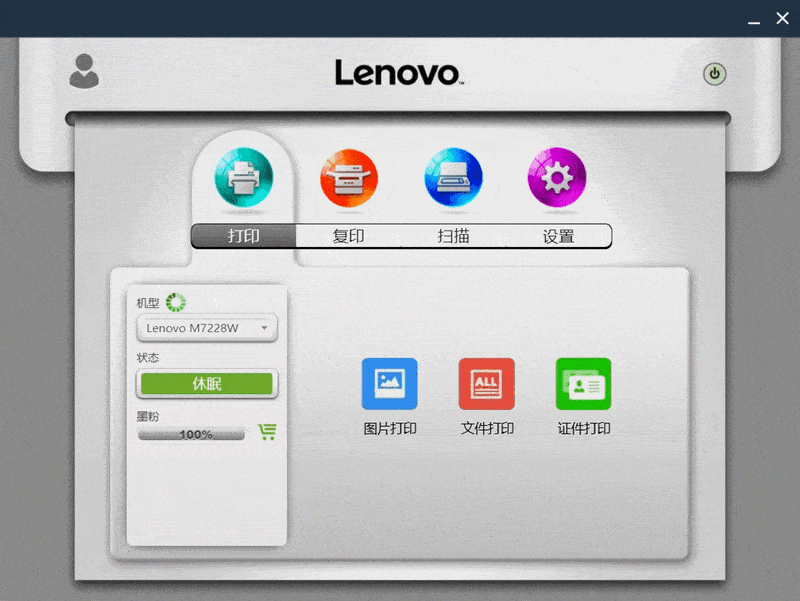Open the green 证件打印 ID print icon
Image resolution: width=800 pixels, height=601 pixels.
(584, 384)
